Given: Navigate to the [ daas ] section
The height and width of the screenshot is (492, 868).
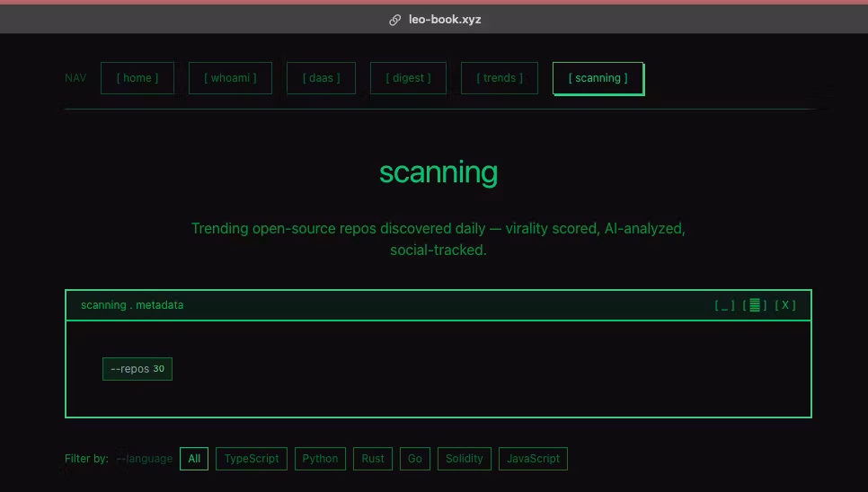Looking at the screenshot, I should tap(321, 78).
